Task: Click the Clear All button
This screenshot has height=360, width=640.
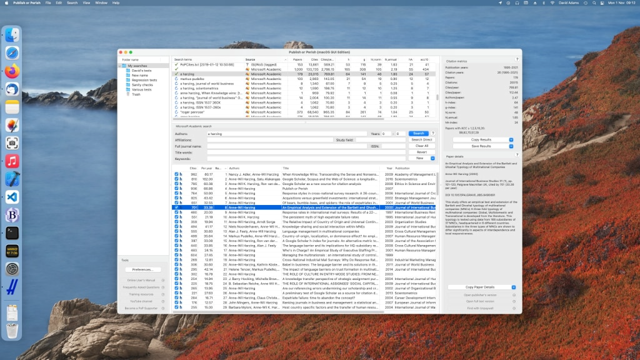Action: [x=422, y=146]
